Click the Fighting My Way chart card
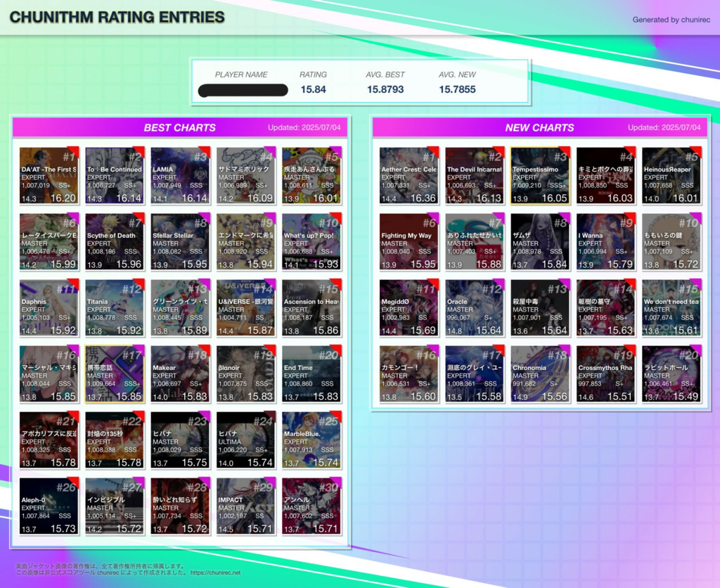 pos(409,242)
